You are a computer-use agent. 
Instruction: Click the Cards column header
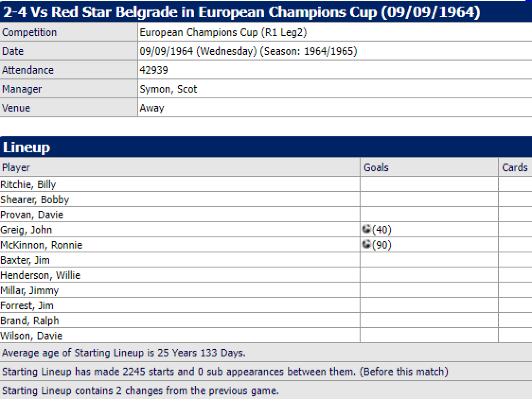pos(515,167)
